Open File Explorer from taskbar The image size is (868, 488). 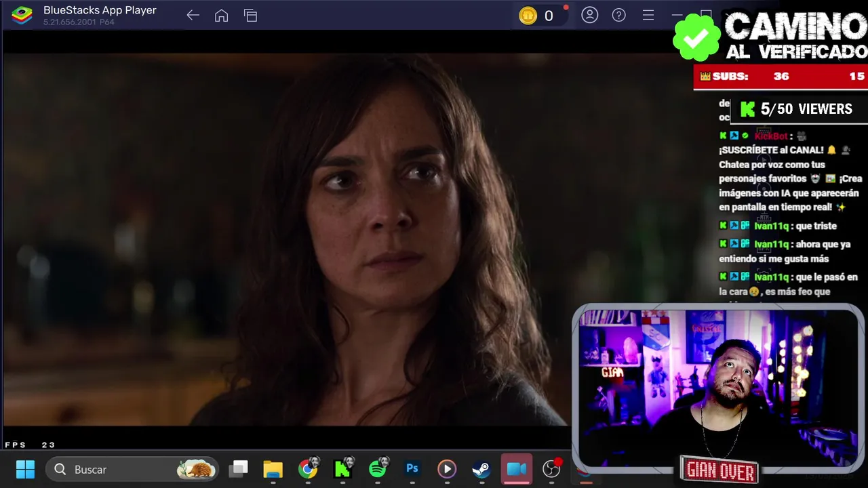[273, 469]
